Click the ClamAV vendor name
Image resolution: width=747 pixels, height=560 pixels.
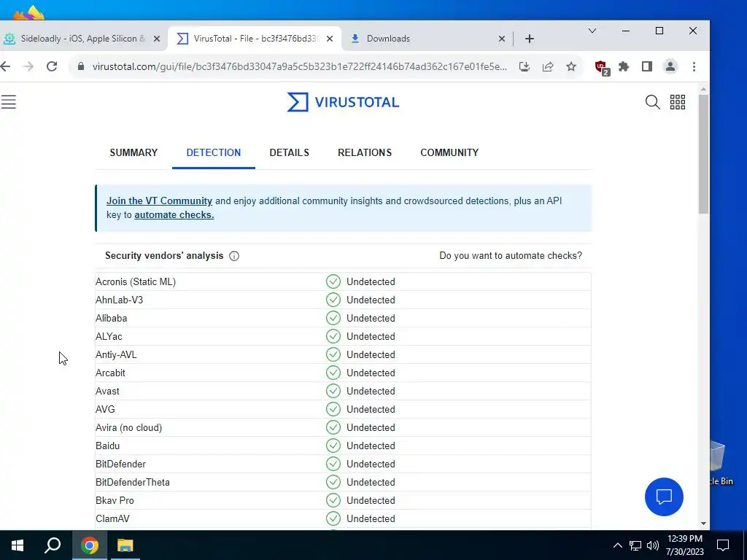[112, 518]
